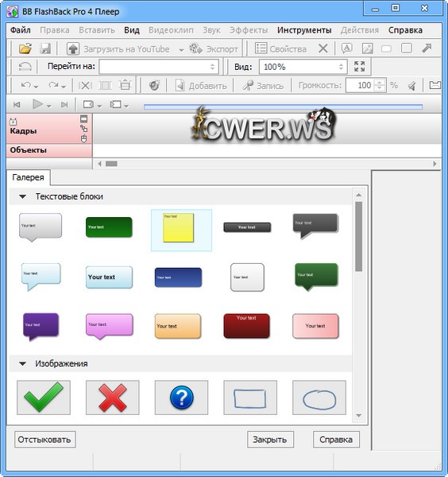
Task: Click the insert arrow tool icon
Action: point(427,48)
